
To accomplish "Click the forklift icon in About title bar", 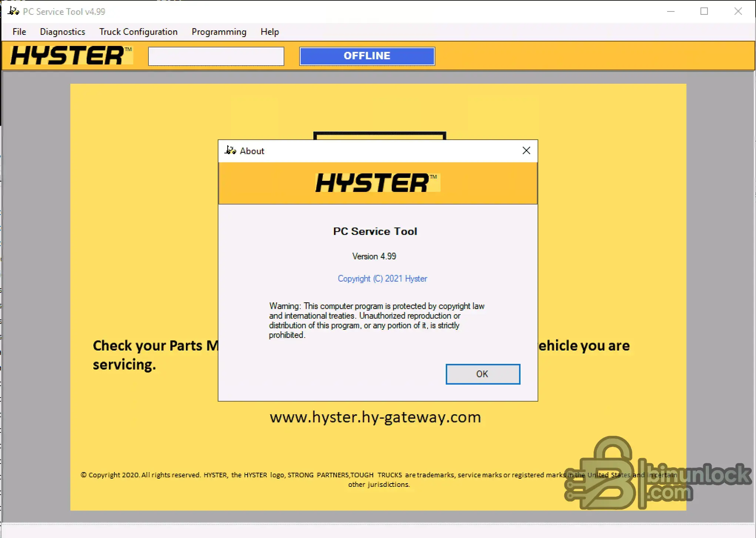I will [x=230, y=150].
